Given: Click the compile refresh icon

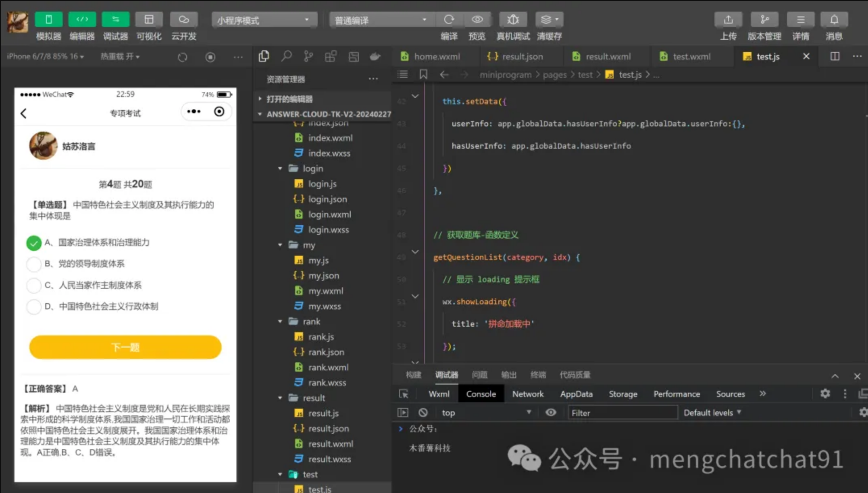Looking at the screenshot, I should [449, 19].
